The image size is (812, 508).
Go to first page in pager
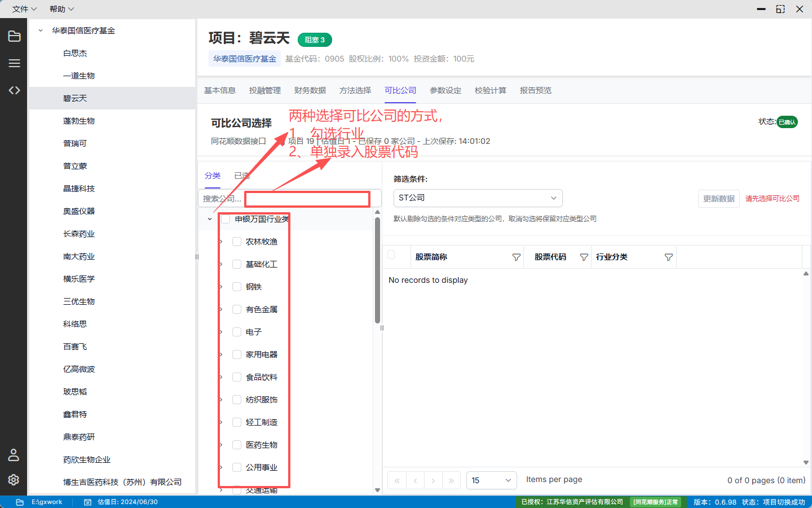pyautogui.click(x=397, y=480)
